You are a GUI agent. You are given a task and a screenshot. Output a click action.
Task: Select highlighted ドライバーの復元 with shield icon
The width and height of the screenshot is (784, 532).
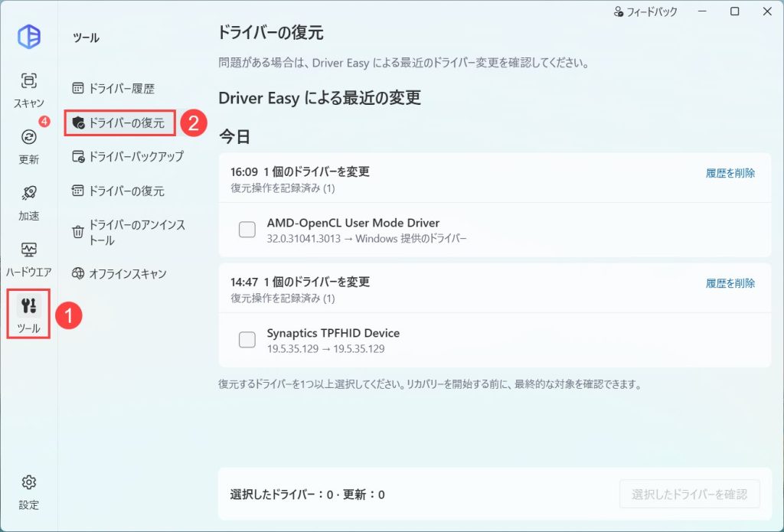pos(120,122)
